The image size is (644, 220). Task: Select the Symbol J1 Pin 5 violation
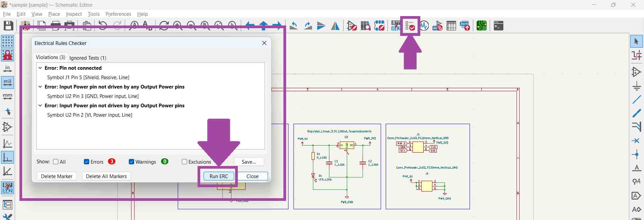click(x=88, y=77)
